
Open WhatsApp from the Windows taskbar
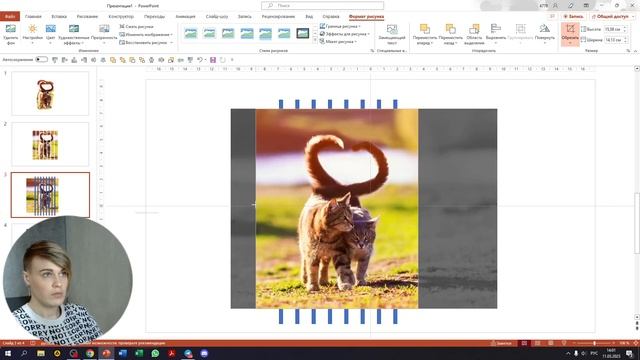coord(155,353)
